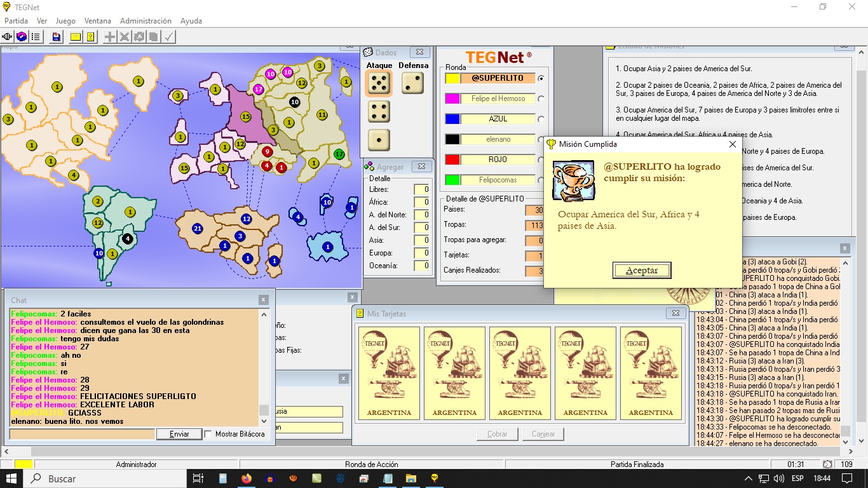Click the red color swatch beside ROJO
Screen dimensions: 868x488
pyautogui.click(x=452, y=159)
